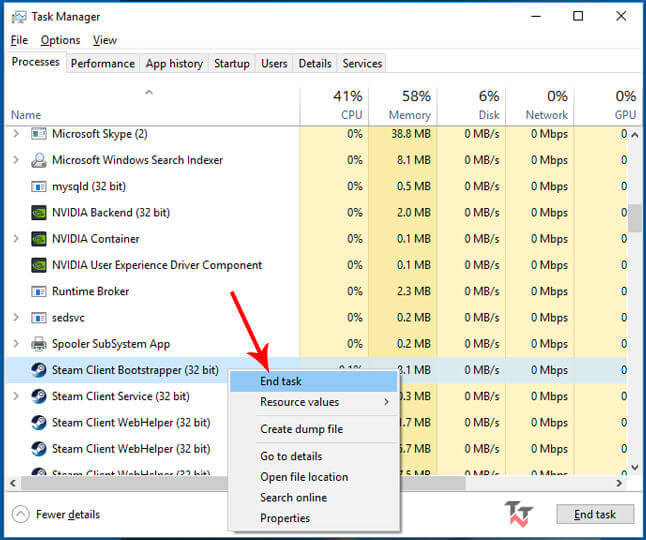Switch to the Services tab
646x540 pixels.
(362, 63)
